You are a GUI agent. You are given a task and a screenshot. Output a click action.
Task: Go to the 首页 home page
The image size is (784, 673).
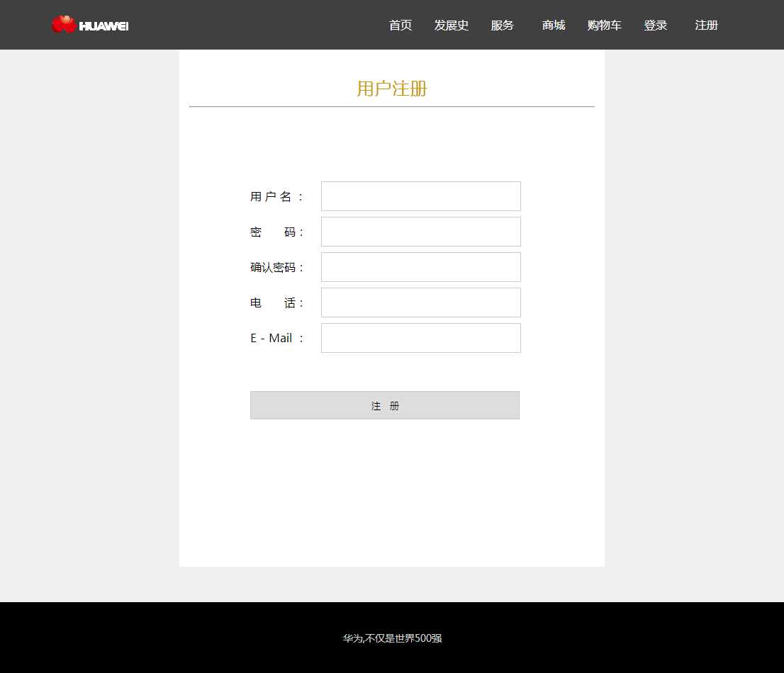(401, 26)
